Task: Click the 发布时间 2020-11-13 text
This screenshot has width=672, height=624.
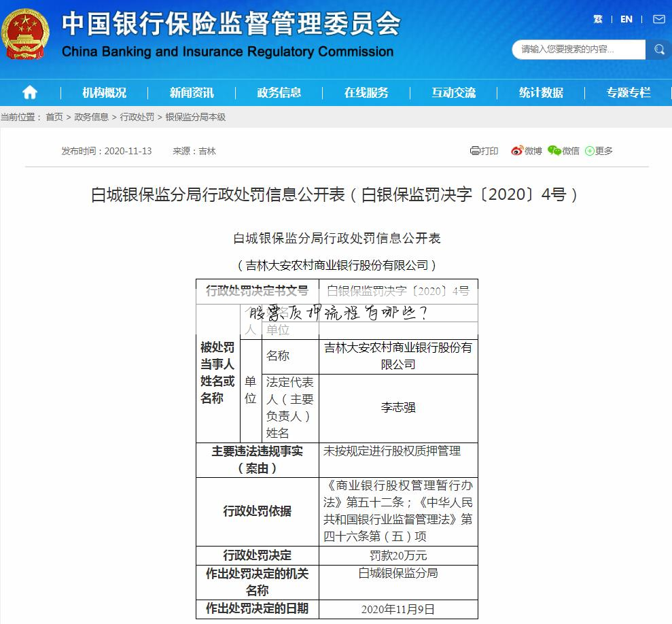Action: tap(106, 151)
